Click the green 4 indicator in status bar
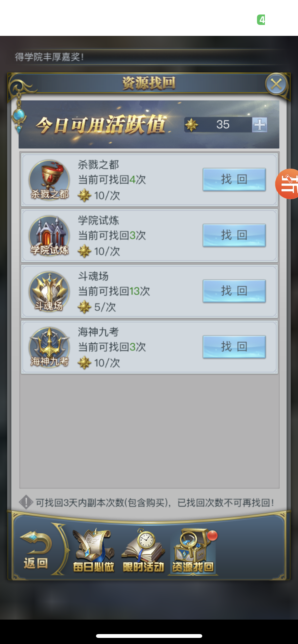 pos(261,20)
